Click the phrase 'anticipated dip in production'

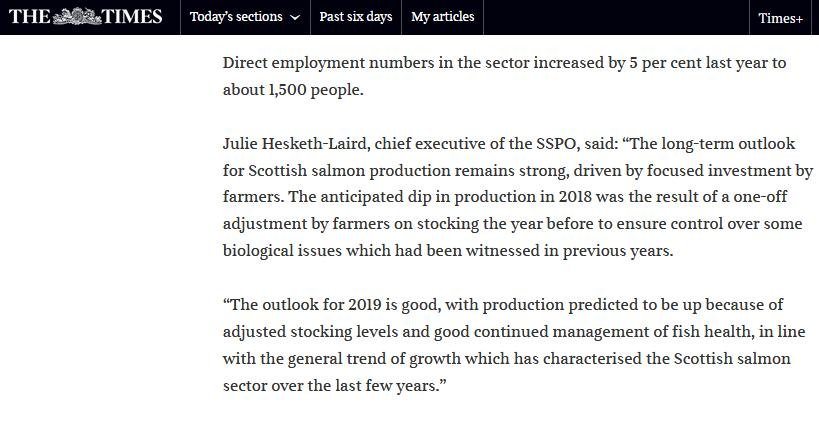(369, 198)
